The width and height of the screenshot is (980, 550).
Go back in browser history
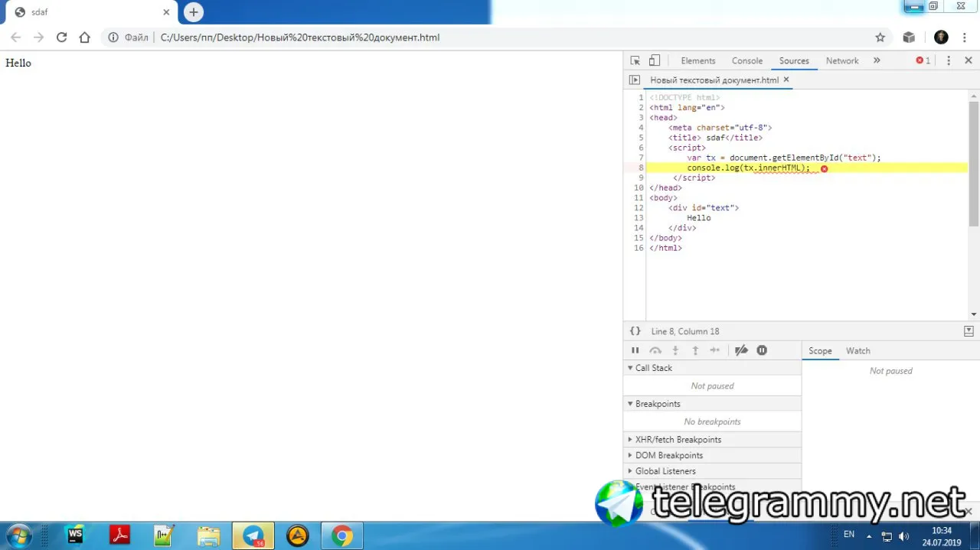(15, 37)
